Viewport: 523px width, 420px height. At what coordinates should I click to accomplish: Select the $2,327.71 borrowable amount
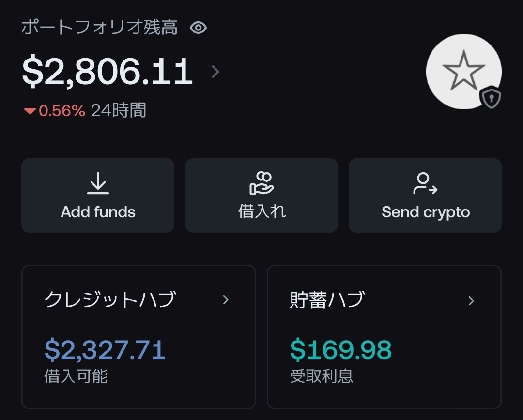[x=105, y=350]
